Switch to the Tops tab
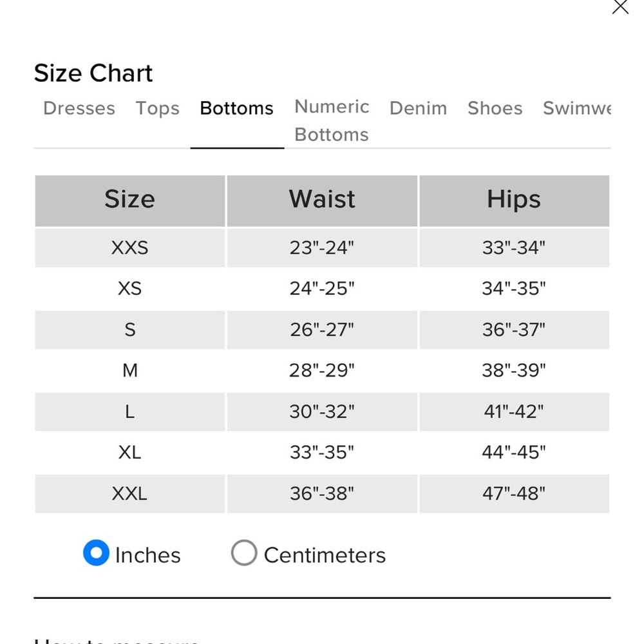Image resolution: width=644 pixels, height=644 pixels. [x=158, y=108]
